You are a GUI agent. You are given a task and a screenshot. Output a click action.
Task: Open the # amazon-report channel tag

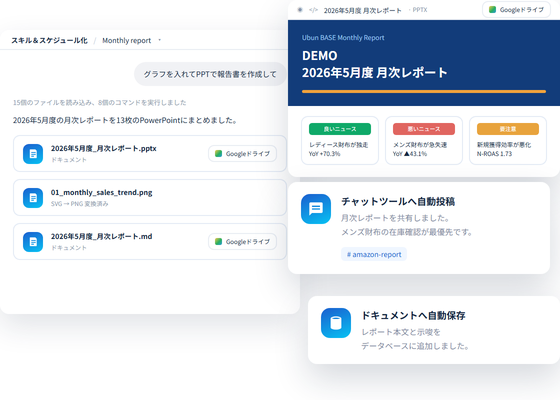pos(374,254)
